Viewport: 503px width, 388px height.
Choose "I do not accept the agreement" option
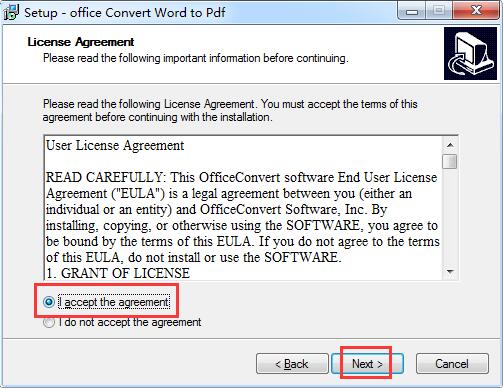[x=49, y=322]
